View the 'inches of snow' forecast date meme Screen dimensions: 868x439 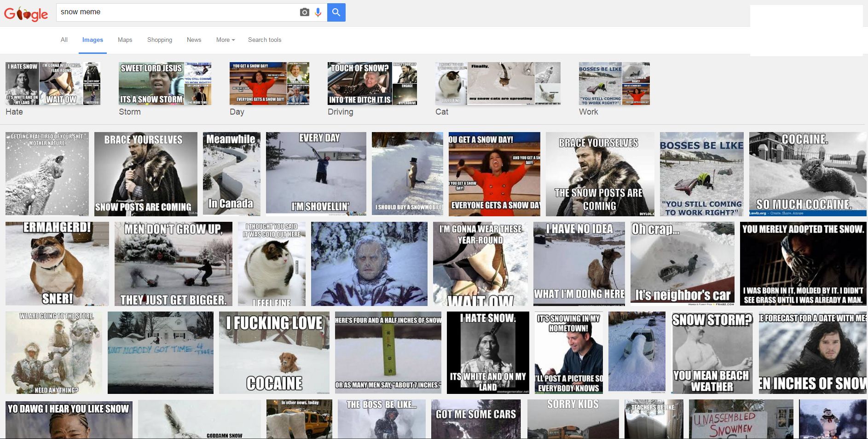(x=812, y=352)
